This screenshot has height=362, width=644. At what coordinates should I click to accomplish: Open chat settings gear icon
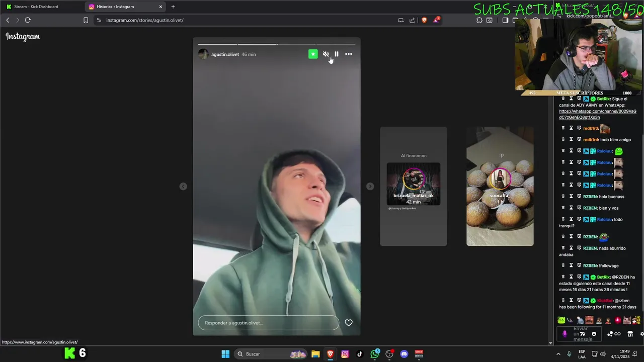click(x=641, y=334)
